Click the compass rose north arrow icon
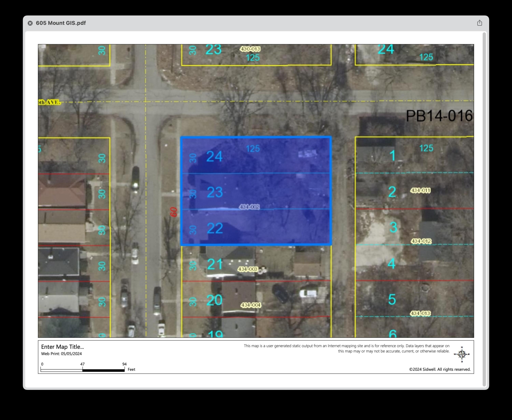 (x=462, y=354)
